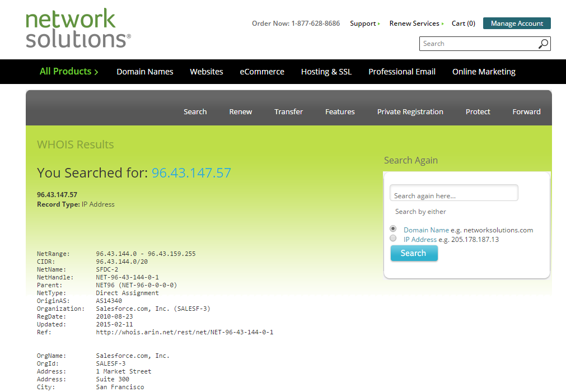Select the Domain Name radio button
The image size is (566, 392).
tap(393, 229)
